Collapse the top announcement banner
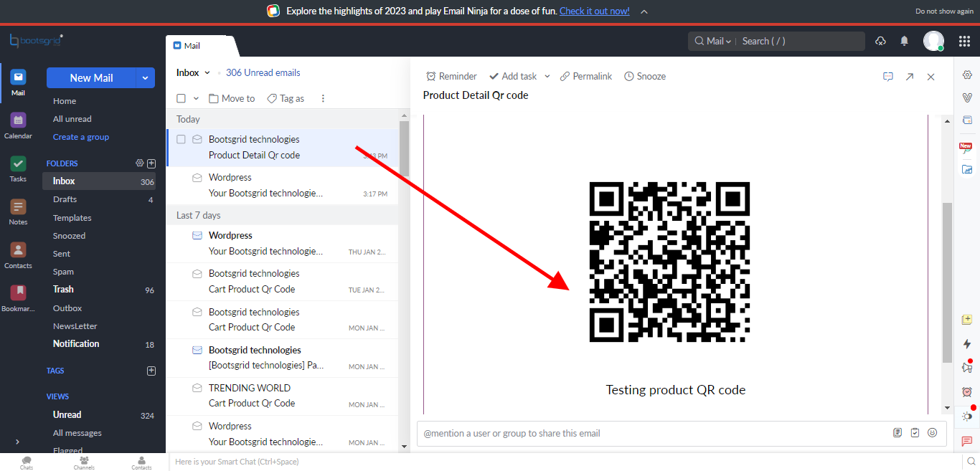Viewport: 980px width, 471px height. pyautogui.click(x=644, y=11)
